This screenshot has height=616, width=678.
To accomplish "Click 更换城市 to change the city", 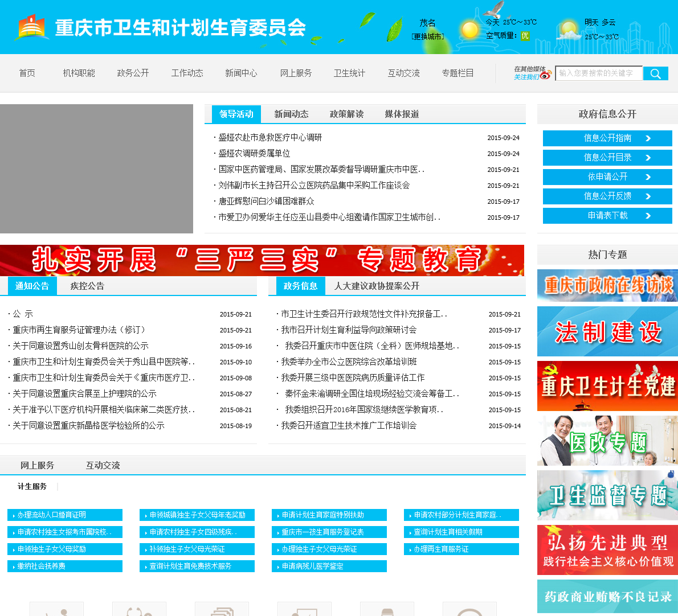I will point(427,36).
